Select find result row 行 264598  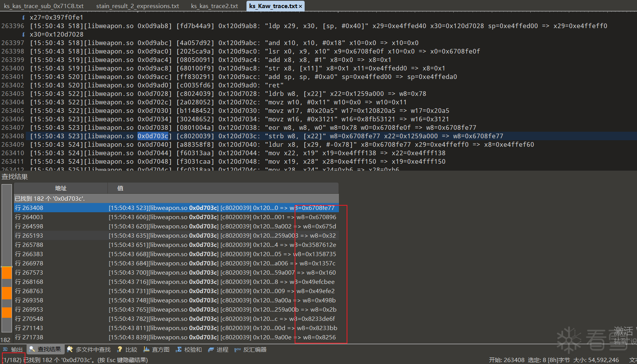(x=176, y=226)
